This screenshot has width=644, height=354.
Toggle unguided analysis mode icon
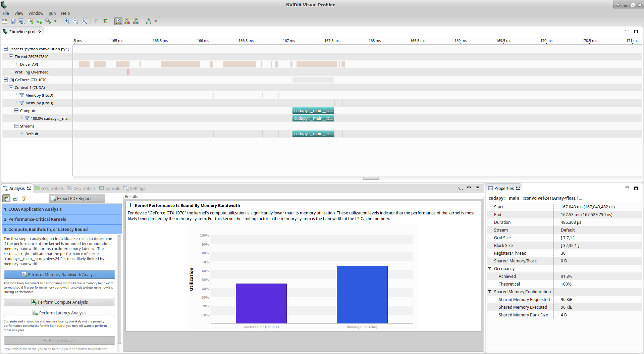click(x=15, y=198)
